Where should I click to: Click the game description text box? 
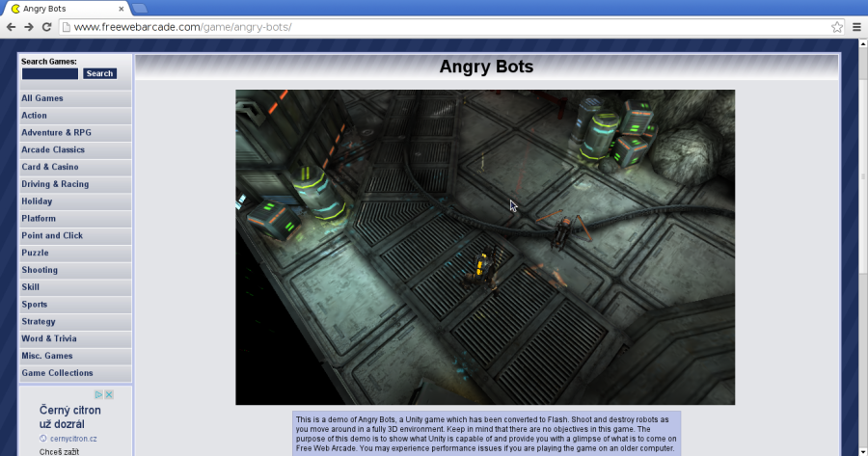[x=486, y=433]
